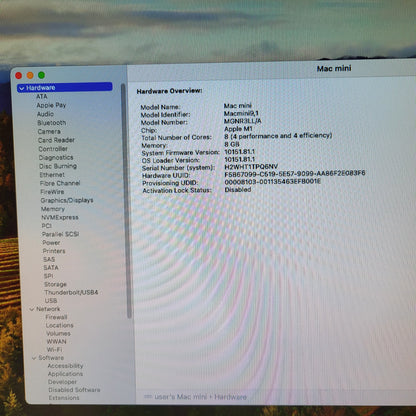Click Hardware in the bottom path bar
The image size is (416, 416).
[230, 397]
